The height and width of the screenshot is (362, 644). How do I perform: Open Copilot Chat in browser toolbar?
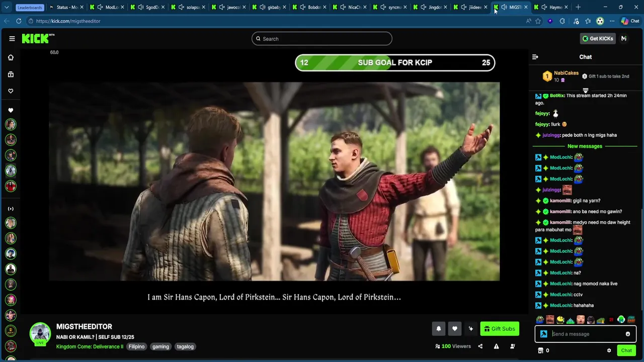[x=630, y=21]
